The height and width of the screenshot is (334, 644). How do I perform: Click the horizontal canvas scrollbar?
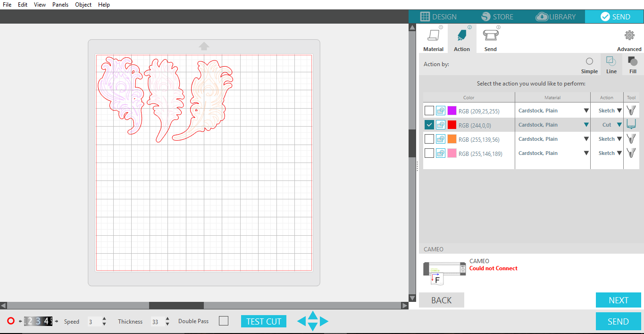(x=176, y=305)
